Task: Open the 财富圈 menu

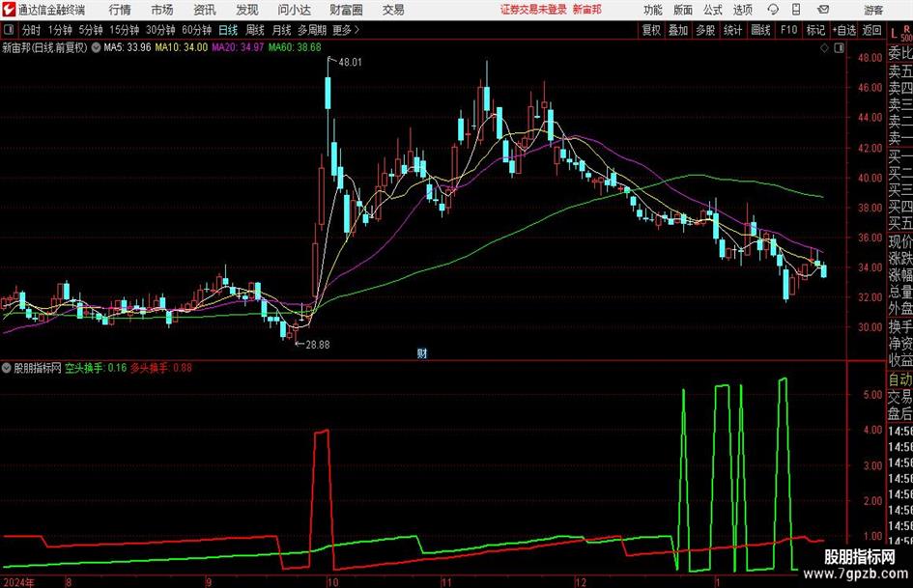Action: (x=346, y=10)
